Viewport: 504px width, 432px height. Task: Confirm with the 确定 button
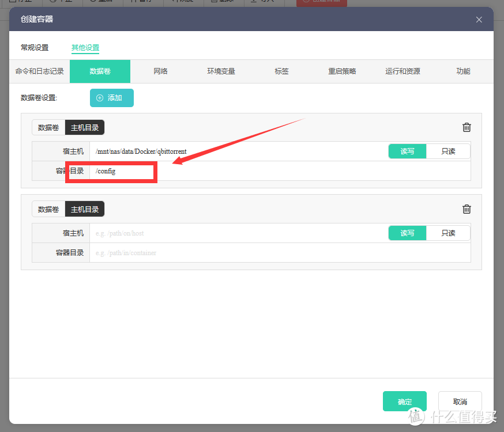pos(405,401)
